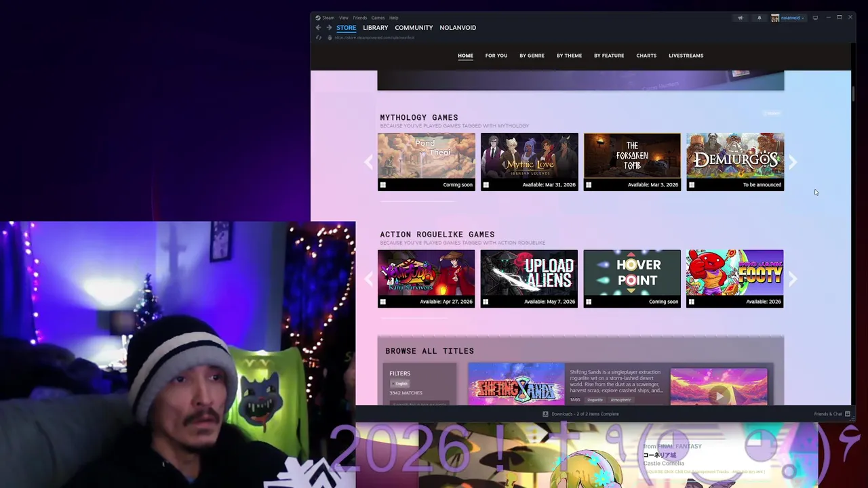Open the announcements megaphone icon
This screenshot has height=488, width=868.
click(x=741, y=18)
